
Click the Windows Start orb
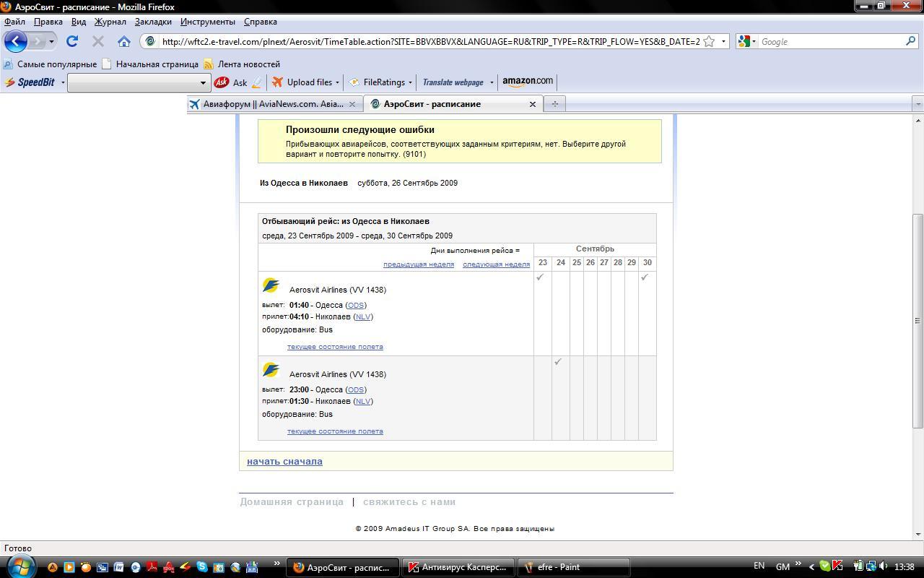pyautogui.click(x=19, y=566)
